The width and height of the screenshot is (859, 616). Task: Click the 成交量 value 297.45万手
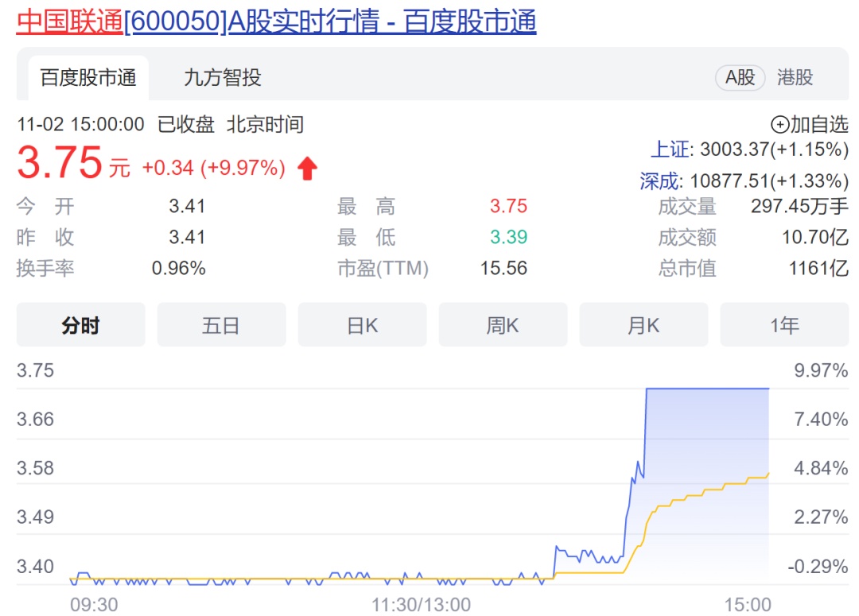point(799,207)
